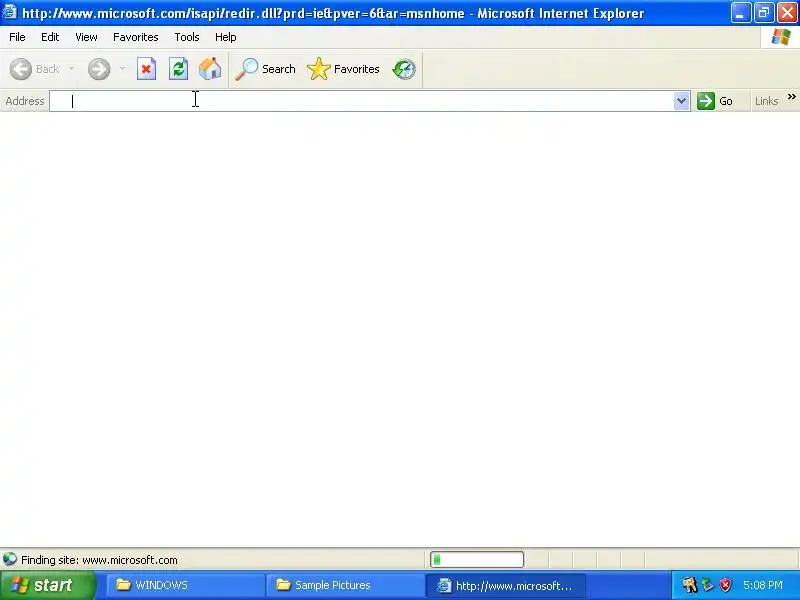Click the keys icon in system tray
The image size is (800, 600).
690,585
